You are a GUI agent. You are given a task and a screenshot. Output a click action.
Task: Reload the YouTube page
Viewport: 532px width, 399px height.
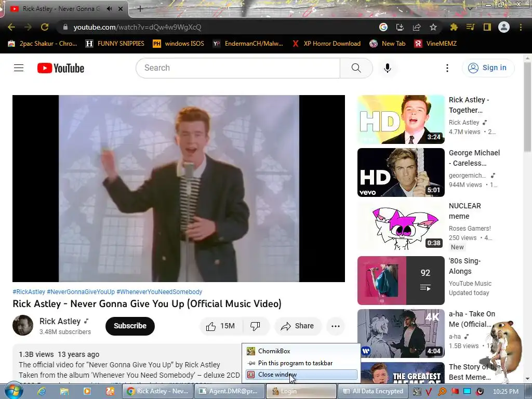[45, 27]
